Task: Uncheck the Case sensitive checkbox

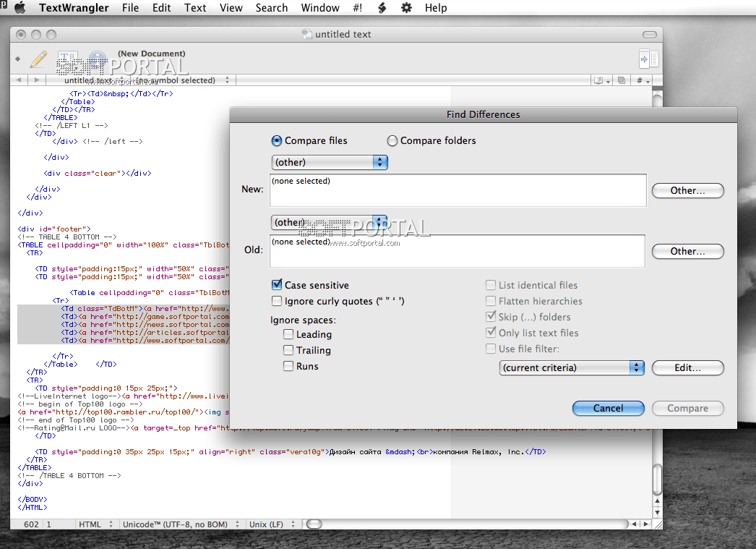Action: (x=277, y=285)
